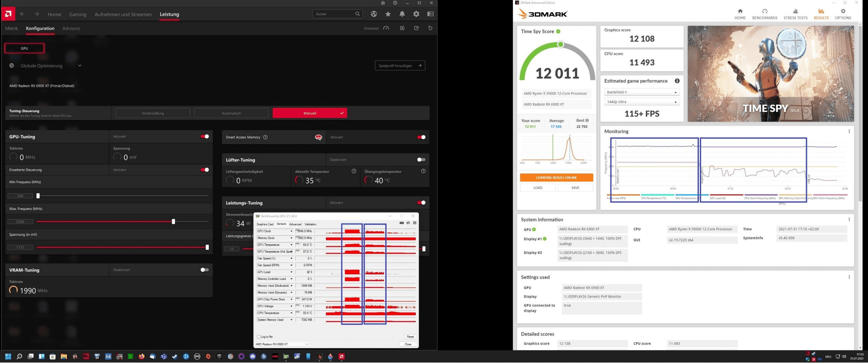Open 1440p Ultra resolution dropdown

click(x=642, y=102)
